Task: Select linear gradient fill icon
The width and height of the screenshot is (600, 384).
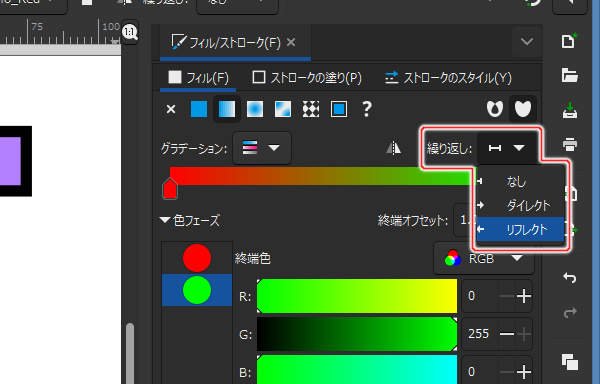Action: click(227, 109)
